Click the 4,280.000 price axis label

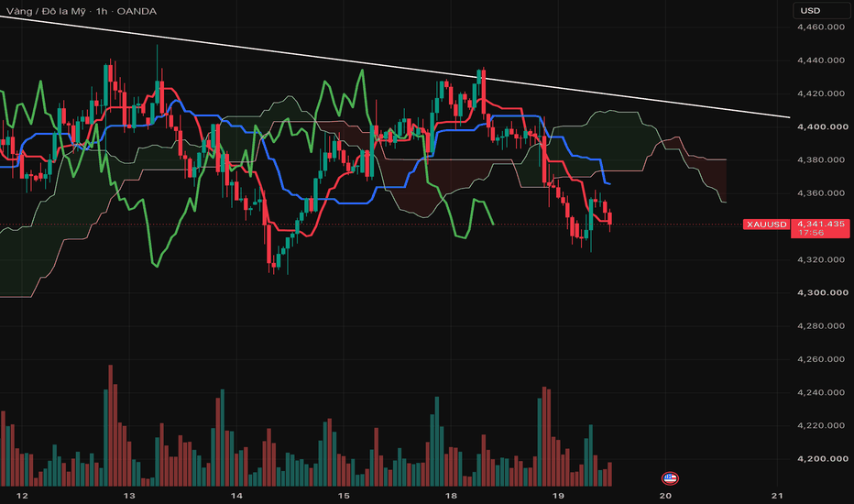(x=820, y=326)
